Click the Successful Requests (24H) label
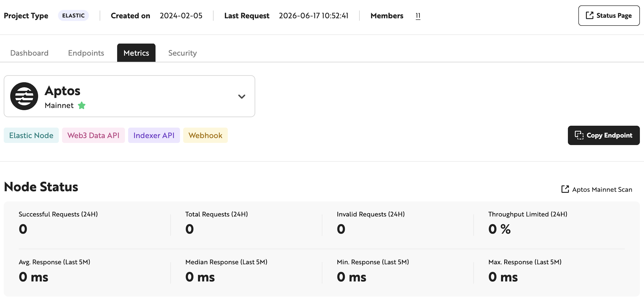 [58, 214]
